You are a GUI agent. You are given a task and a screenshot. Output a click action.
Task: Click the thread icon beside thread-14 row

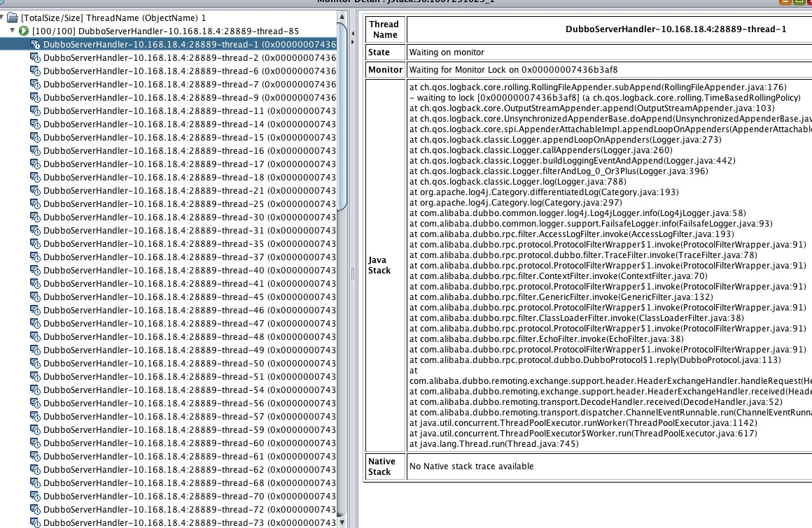point(35,124)
